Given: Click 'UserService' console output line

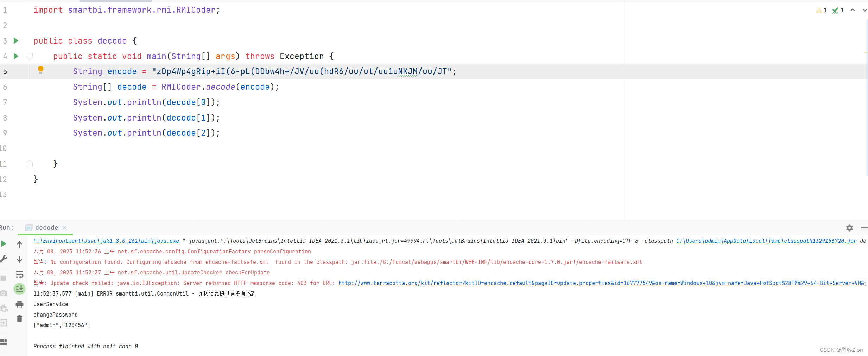Looking at the screenshot, I should [x=51, y=304].
